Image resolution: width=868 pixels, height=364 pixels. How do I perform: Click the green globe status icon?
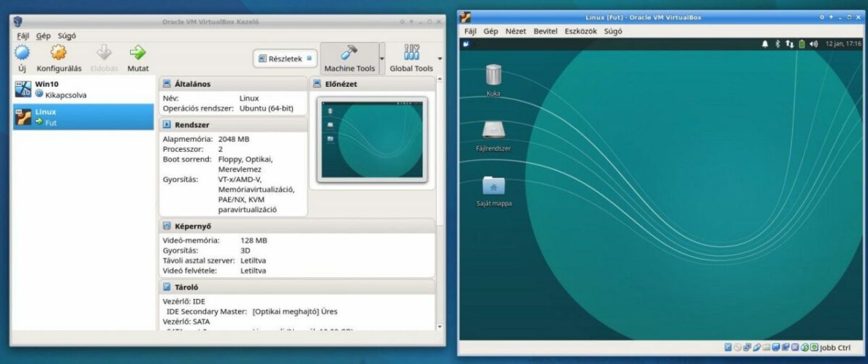pos(805,347)
